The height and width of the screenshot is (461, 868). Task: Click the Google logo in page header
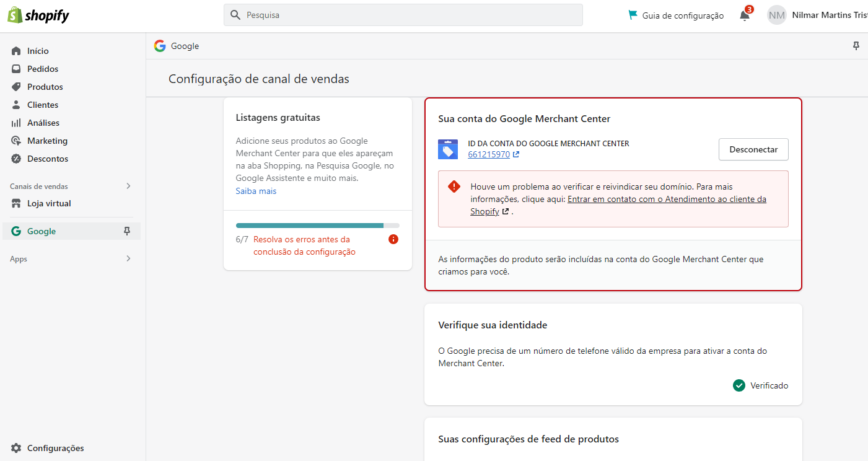pos(160,46)
